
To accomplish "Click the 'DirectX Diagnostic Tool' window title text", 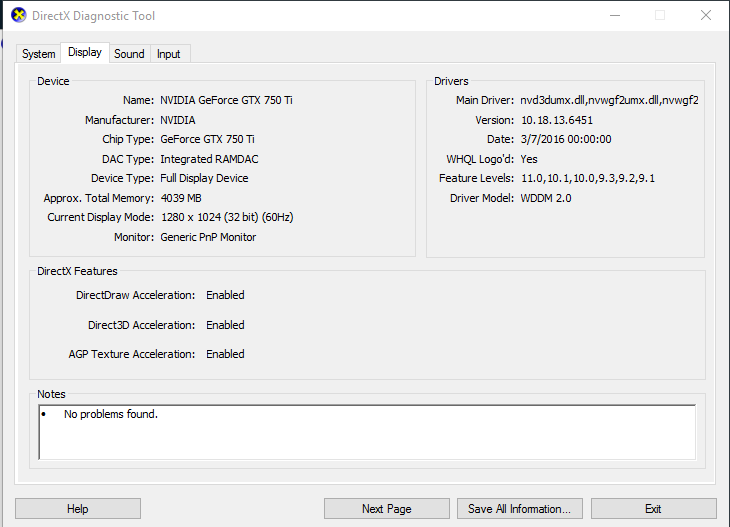I will (x=93, y=16).
